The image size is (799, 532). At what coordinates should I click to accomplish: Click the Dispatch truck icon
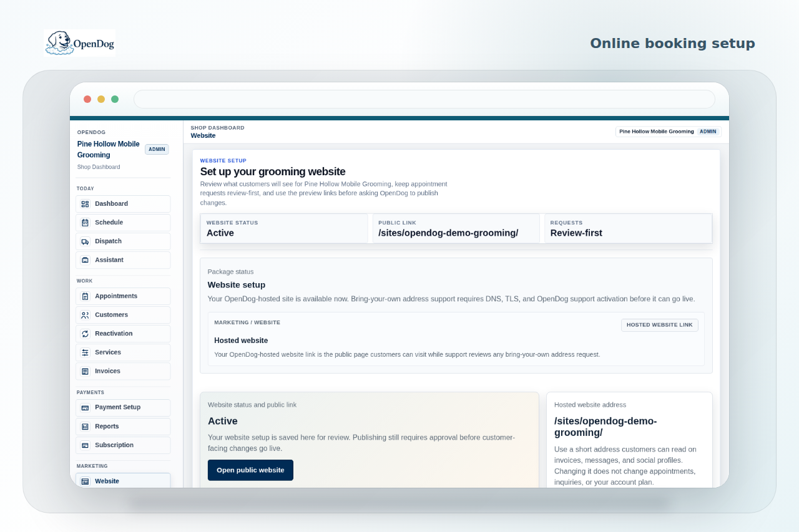[x=85, y=241]
